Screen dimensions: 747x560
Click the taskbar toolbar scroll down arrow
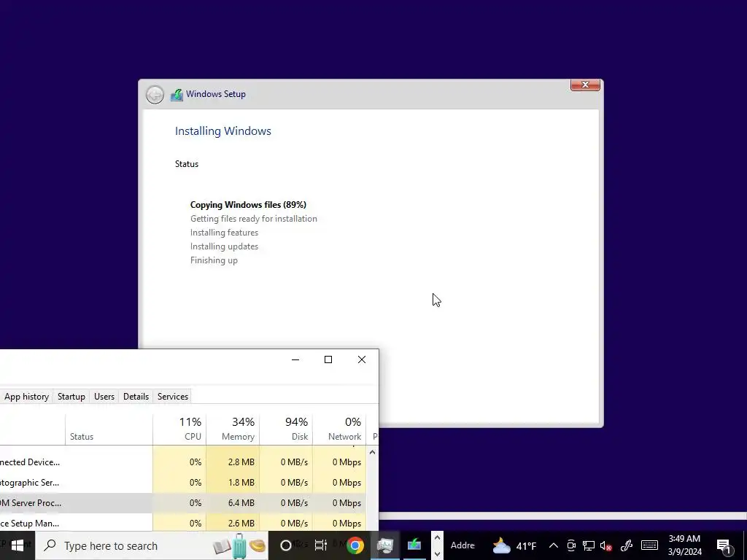pyautogui.click(x=437, y=553)
